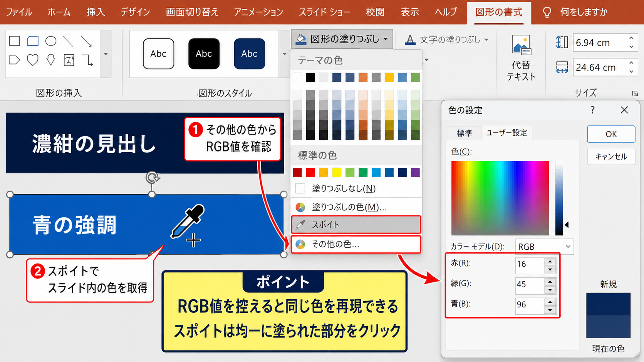Click the Eyedropper (スポイト) menu item
This screenshot has height=362, width=644.
tap(356, 225)
